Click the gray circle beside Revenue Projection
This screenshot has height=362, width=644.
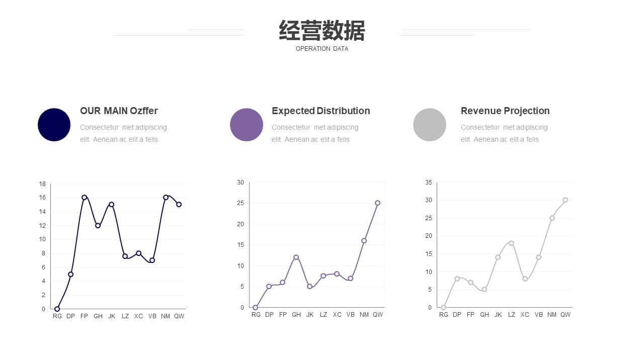430,125
